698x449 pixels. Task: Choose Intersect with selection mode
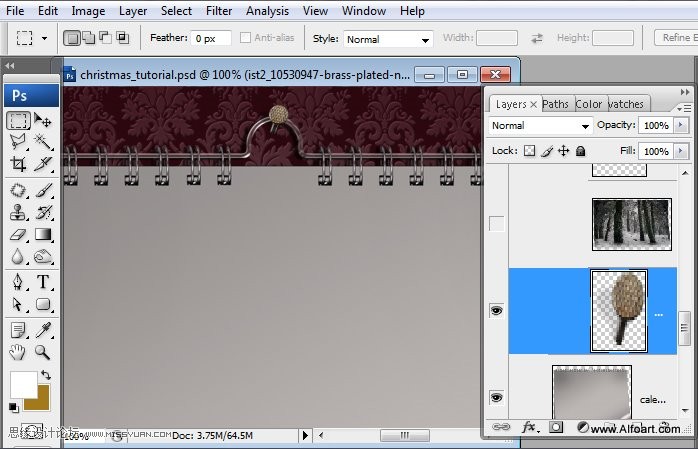(x=122, y=38)
